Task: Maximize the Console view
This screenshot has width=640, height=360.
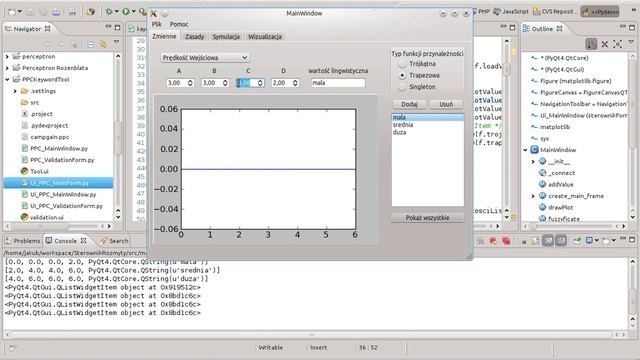Action: pyautogui.click(x=632, y=240)
